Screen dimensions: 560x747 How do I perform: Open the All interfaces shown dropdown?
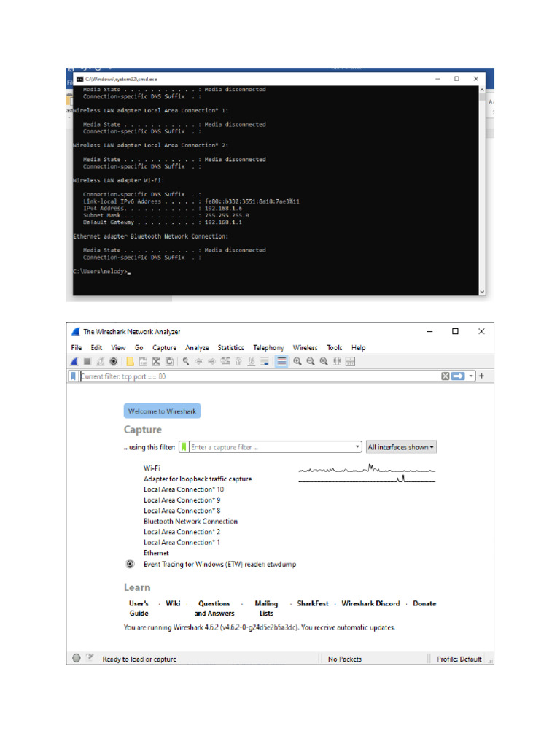[401, 447]
